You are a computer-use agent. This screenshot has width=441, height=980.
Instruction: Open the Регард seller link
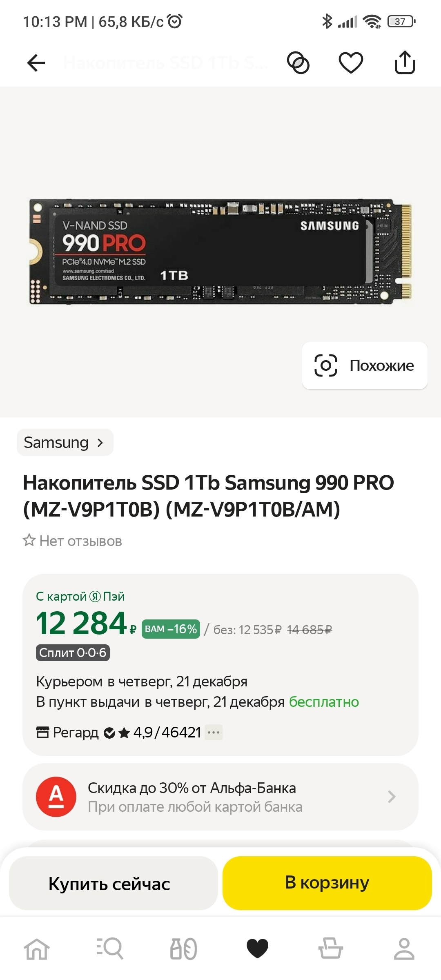pyautogui.click(x=76, y=733)
